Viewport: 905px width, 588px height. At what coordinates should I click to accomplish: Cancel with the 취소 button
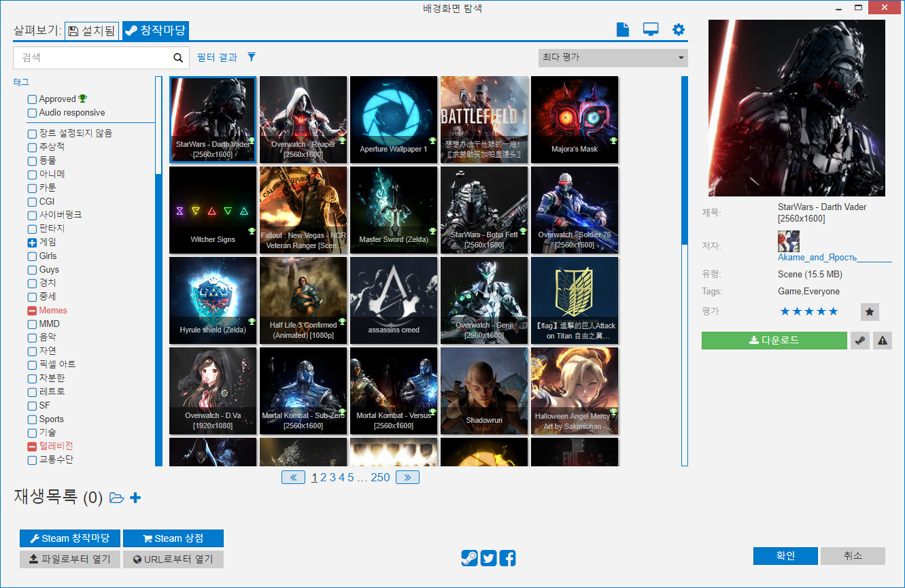pyautogui.click(x=853, y=556)
